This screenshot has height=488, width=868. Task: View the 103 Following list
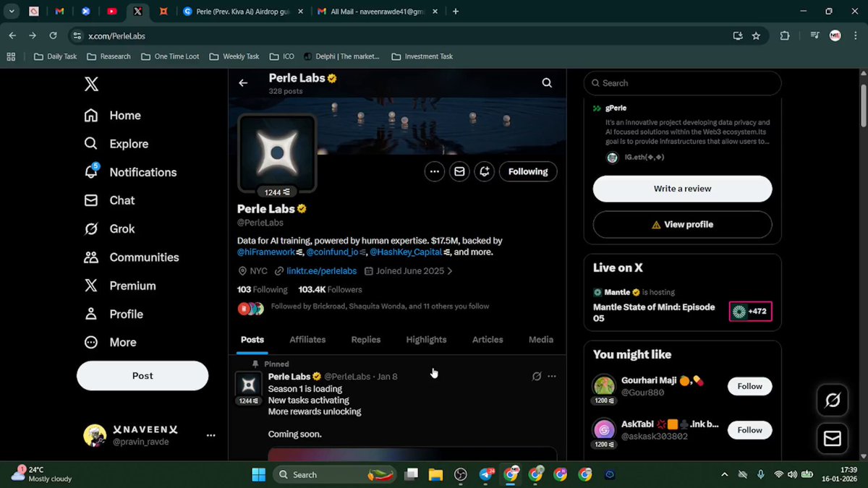262,289
